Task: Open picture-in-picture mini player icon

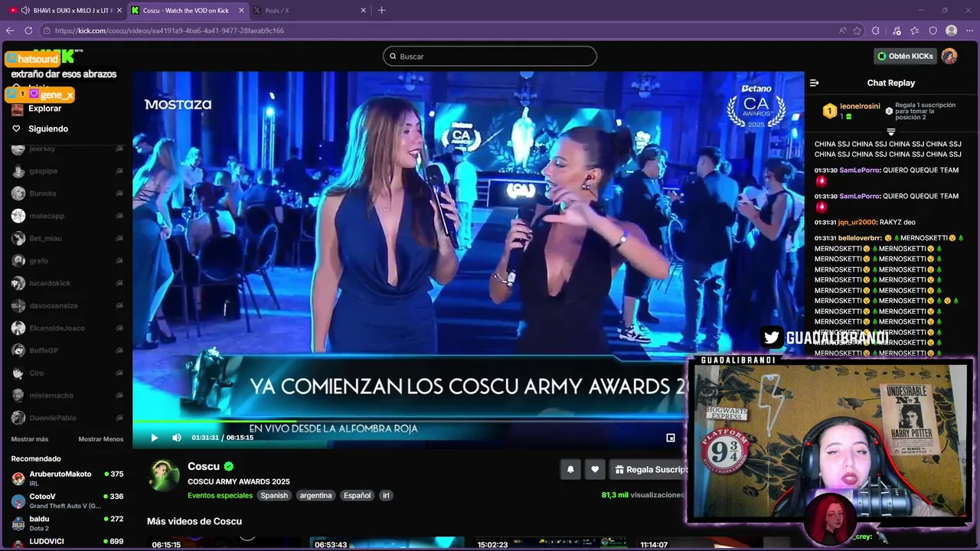Action: click(x=671, y=438)
